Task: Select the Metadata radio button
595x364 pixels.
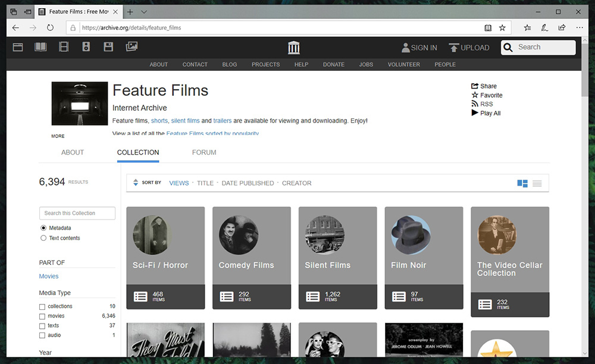Action: coord(43,228)
